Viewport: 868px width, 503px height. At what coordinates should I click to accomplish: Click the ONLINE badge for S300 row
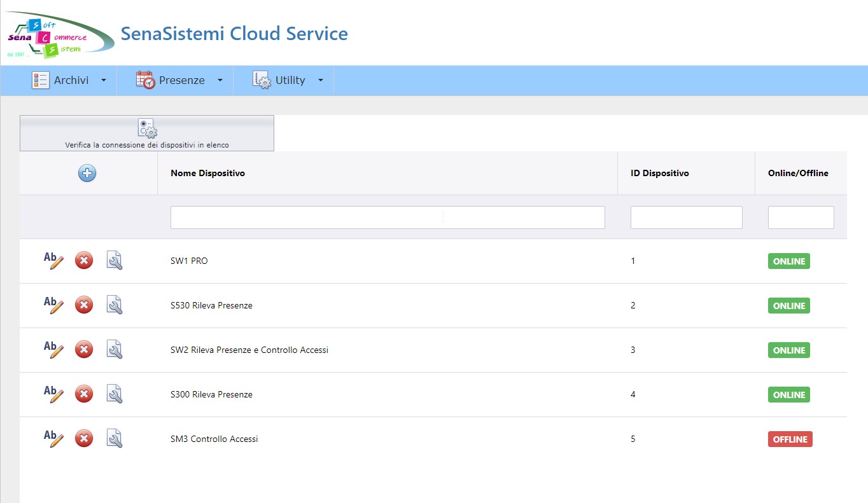click(x=789, y=395)
